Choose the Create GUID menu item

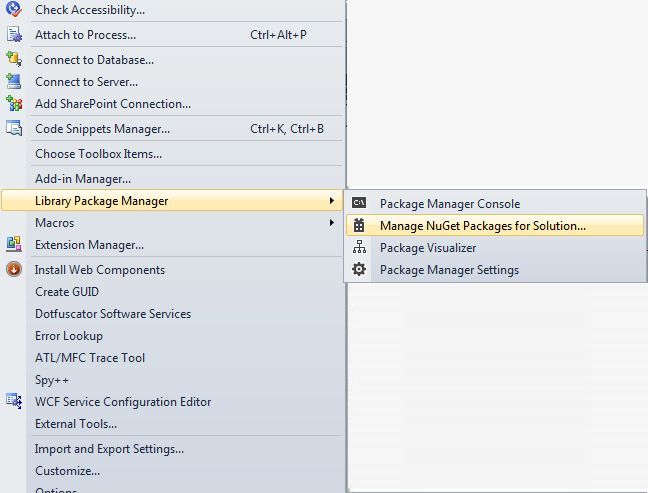(67, 292)
